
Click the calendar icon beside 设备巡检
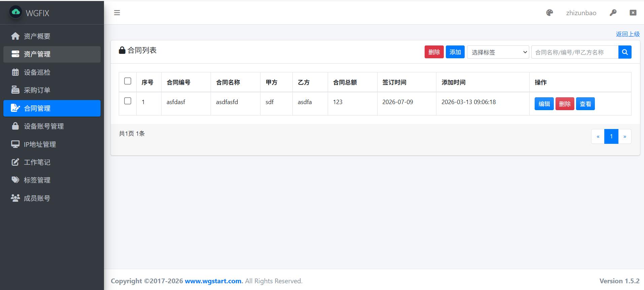point(15,72)
